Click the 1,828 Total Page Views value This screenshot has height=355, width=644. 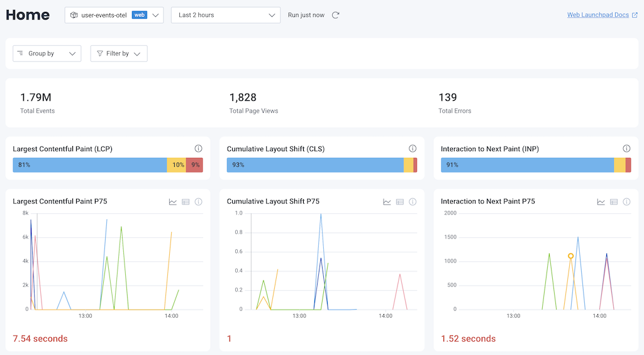(243, 98)
